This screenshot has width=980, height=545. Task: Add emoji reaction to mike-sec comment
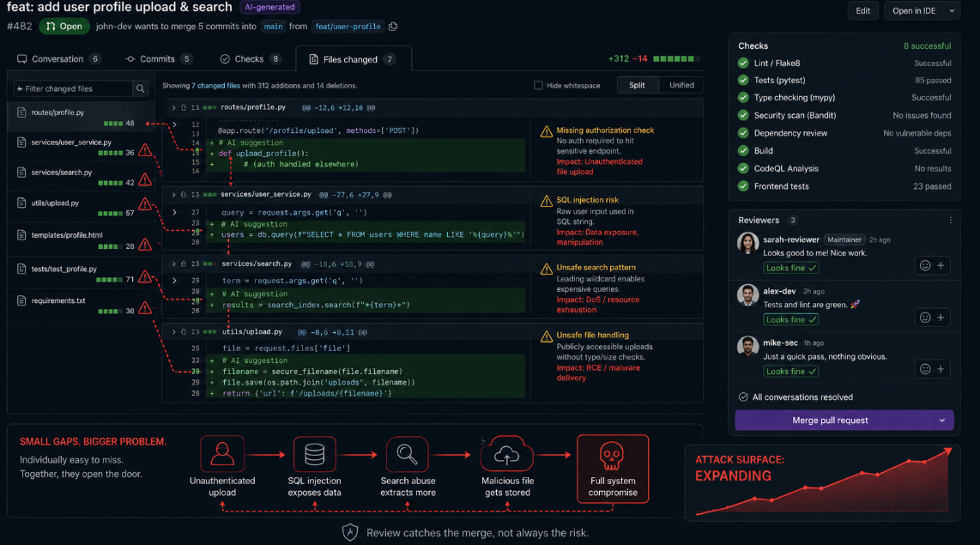point(925,369)
